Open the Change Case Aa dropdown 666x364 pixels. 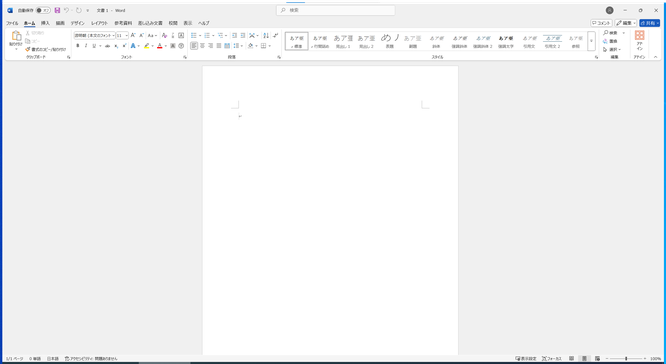click(x=152, y=36)
